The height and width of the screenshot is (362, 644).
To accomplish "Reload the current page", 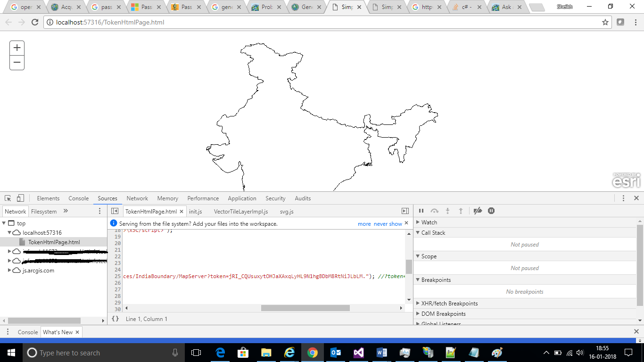I will pos(34,22).
